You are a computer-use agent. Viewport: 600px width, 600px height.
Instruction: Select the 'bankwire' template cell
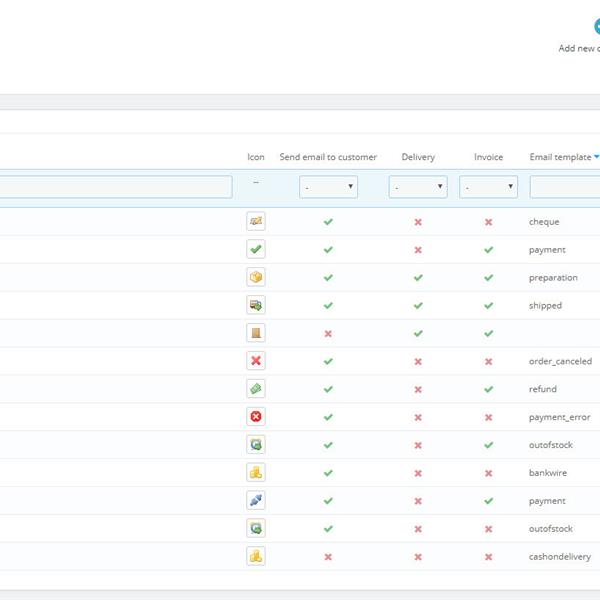(548, 473)
